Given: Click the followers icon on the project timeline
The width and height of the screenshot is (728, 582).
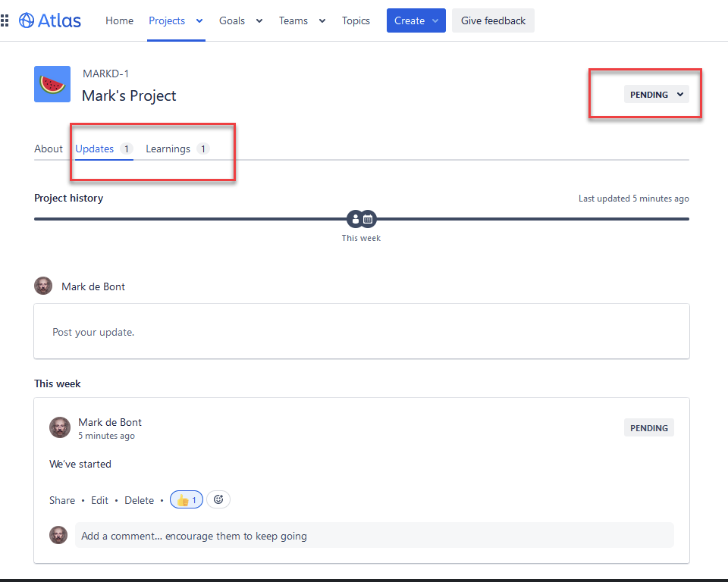Looking at the screenshot, I should point(355,218).
